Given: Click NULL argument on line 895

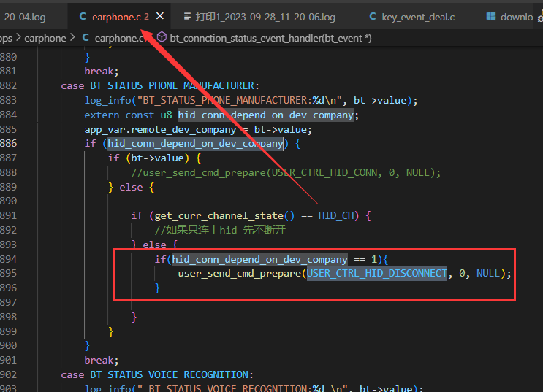Looking at the screenshot, I should (x=488, y=273).
